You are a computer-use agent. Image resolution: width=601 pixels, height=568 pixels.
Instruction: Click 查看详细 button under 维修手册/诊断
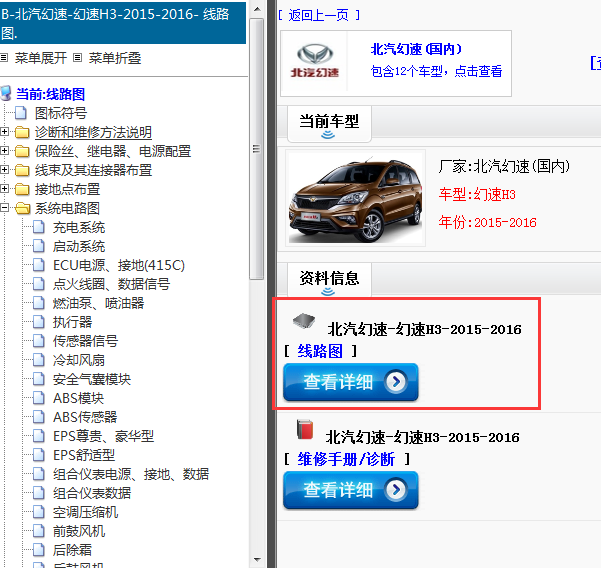351,490
